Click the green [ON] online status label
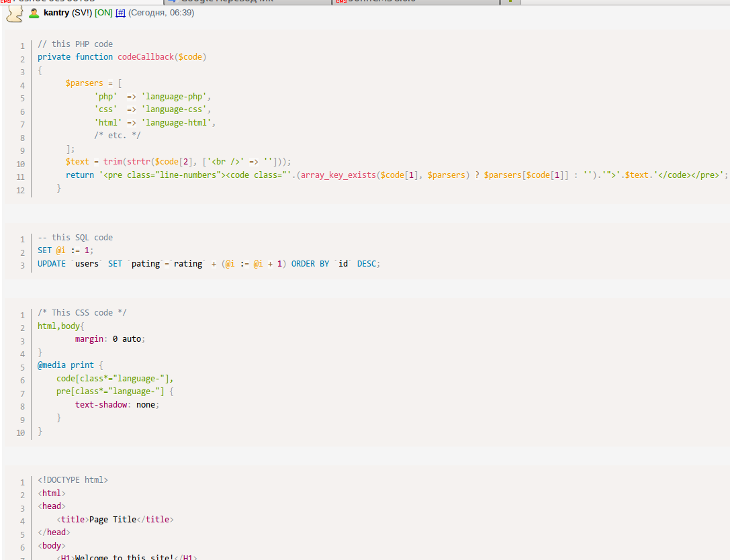The image size is (730, 560). pos(103,13)
